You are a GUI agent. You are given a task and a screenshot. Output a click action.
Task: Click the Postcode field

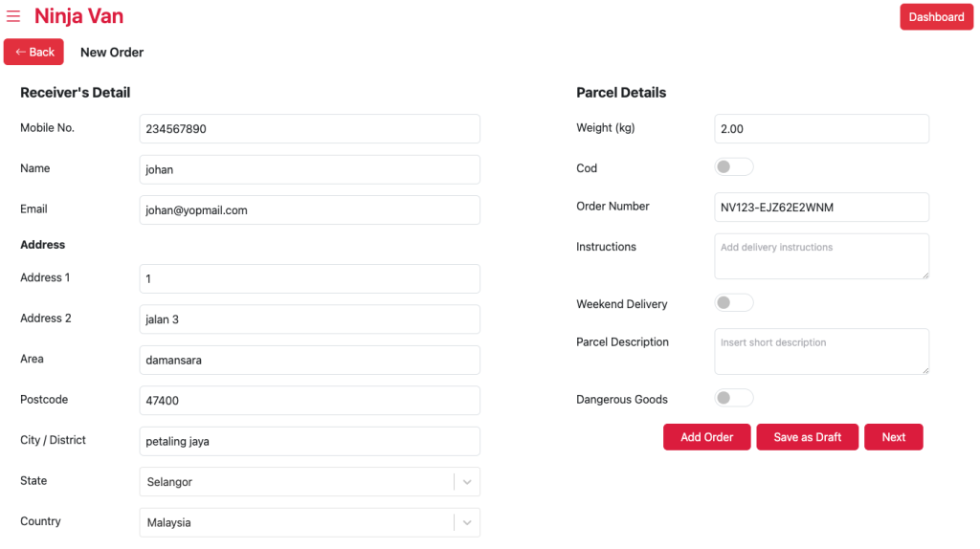point(309,401)
